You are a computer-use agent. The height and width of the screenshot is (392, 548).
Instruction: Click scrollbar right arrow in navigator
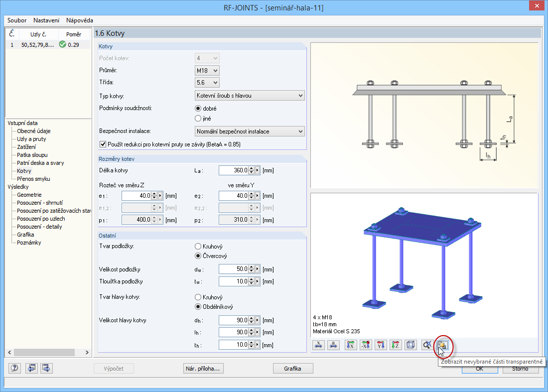tap(87, 352)
